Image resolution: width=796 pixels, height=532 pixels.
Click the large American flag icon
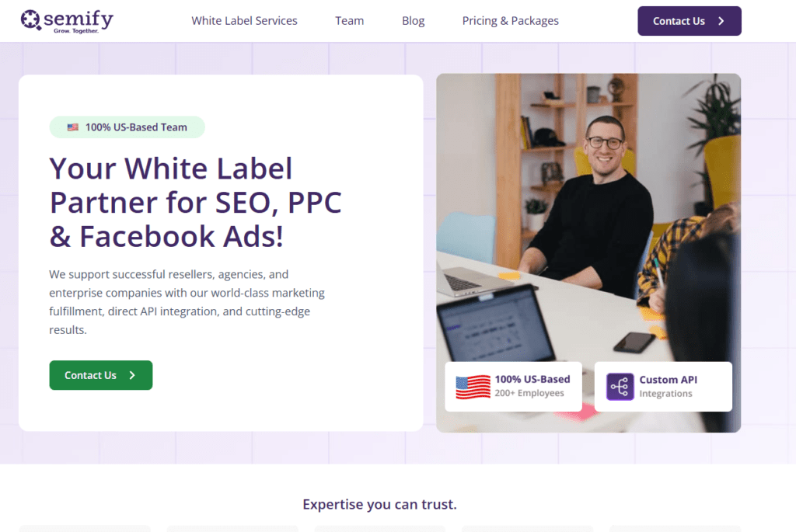473,387
